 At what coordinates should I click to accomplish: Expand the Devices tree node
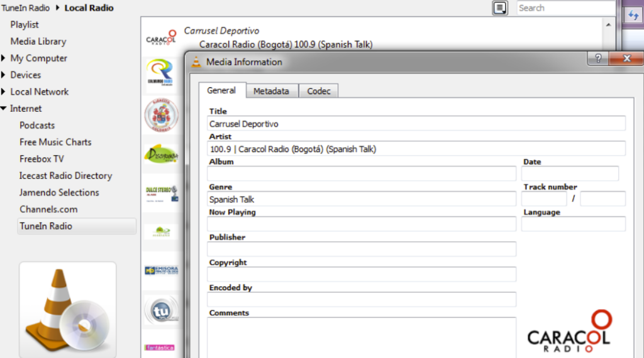pos(3,75)
